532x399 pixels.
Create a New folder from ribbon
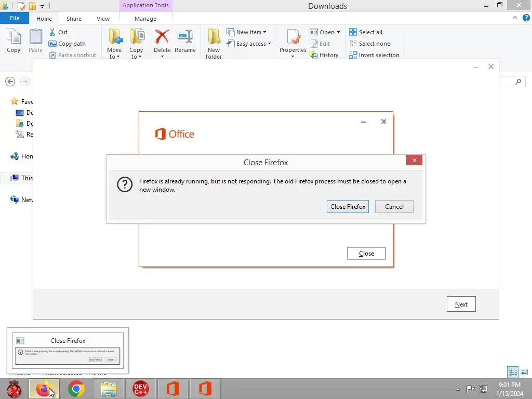point(214,44)
